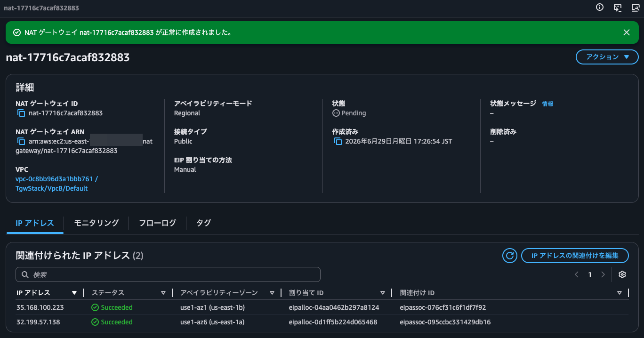The width and height of the screenshot is (644, 338).
Task: Click association ID eipassoc-076cf31c6f1df7f92
Action: [443, 307]
